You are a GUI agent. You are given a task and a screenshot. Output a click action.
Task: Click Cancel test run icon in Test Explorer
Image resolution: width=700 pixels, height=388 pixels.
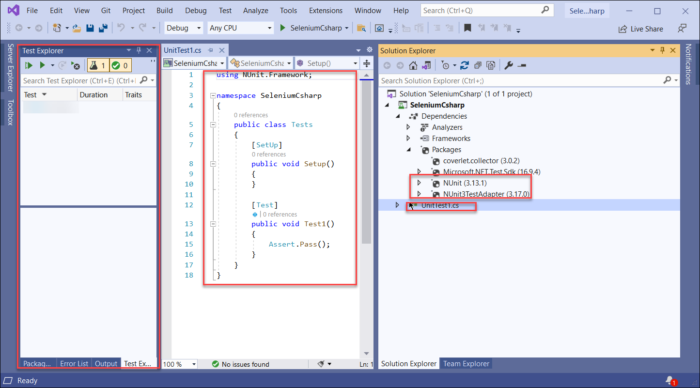(x=75, y=66)
